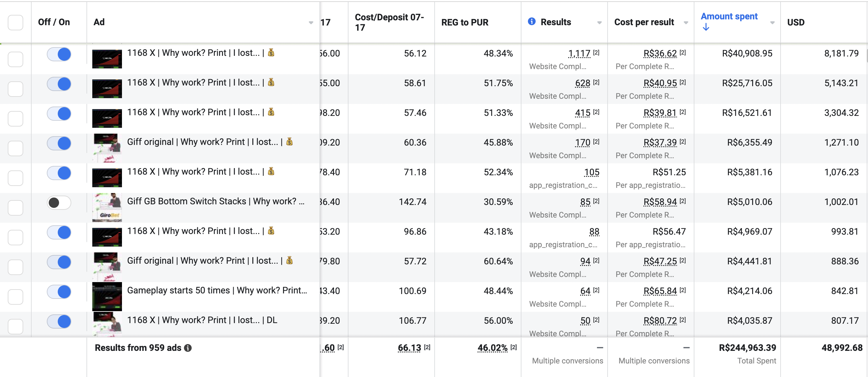
Task: Click footnote [2] next to 46.02% total
Action: (513, 347)
